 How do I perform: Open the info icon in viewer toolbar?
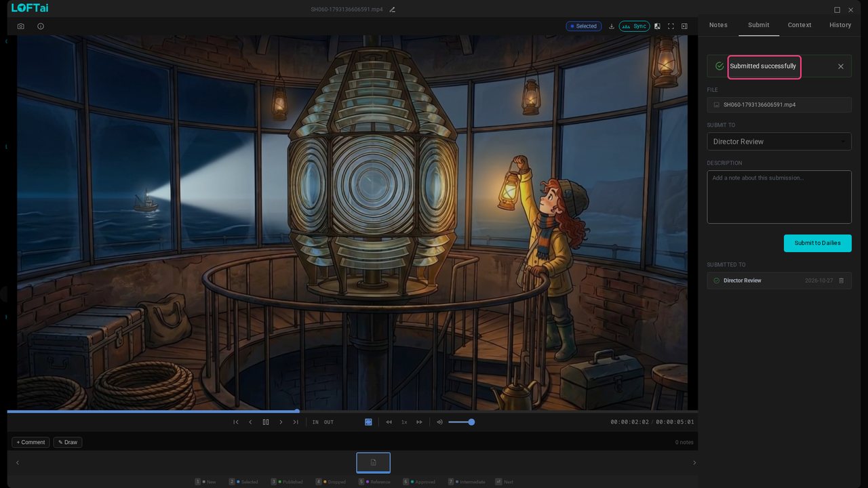41,26
